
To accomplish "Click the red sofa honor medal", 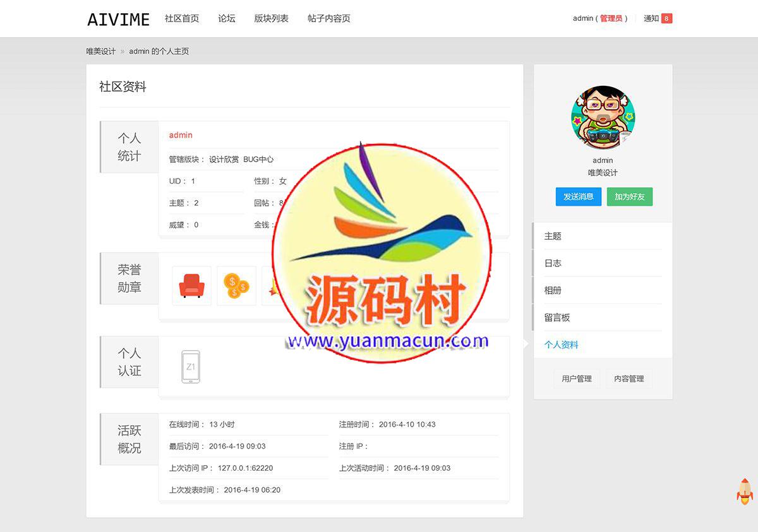I will 191,285.
